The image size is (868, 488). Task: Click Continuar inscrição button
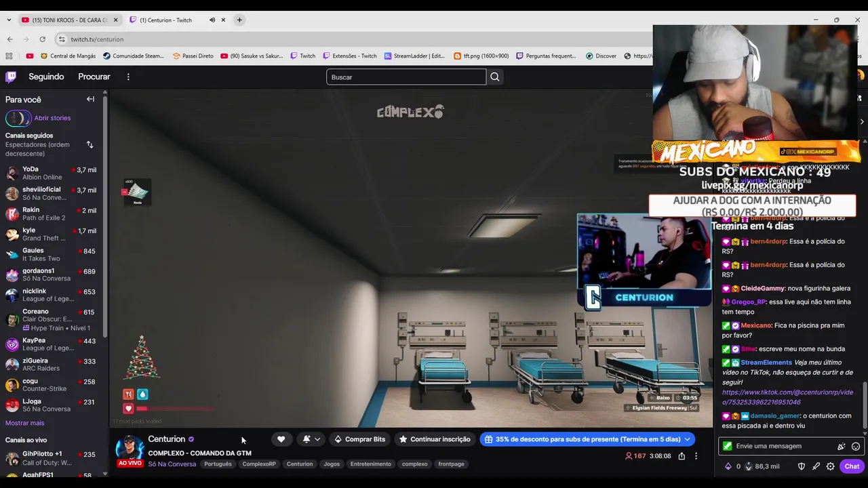pyautogui.click(x=435, y=439)
